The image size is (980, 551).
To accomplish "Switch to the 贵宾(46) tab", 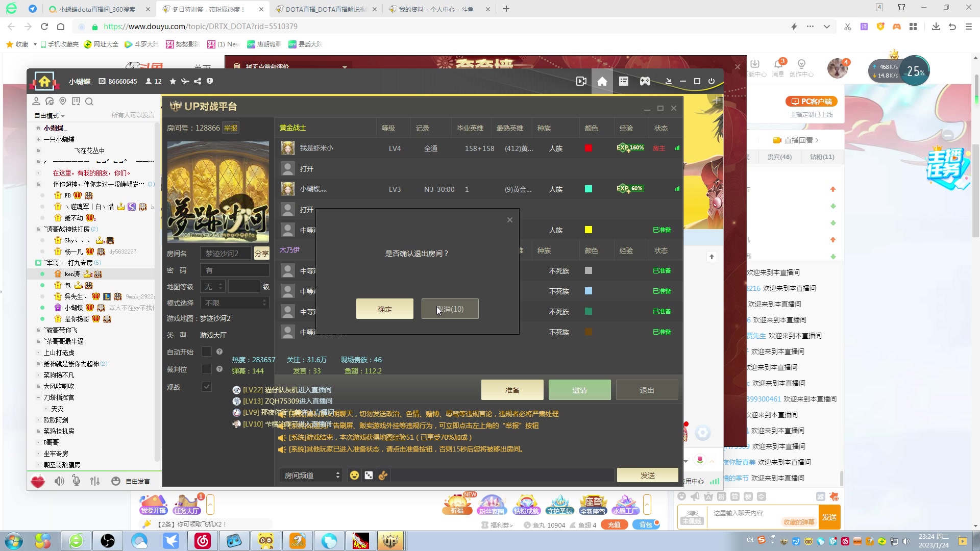I will (x=779, y=157).
